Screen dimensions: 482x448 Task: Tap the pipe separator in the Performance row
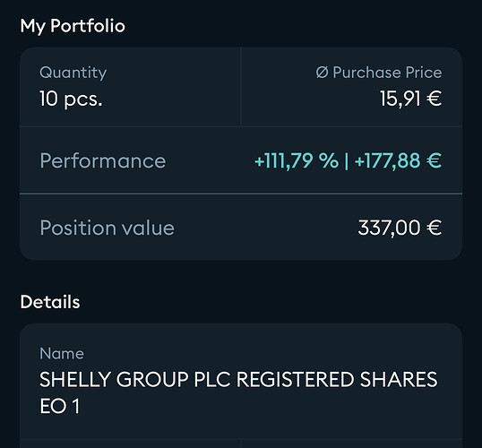[x=347, y=160]
